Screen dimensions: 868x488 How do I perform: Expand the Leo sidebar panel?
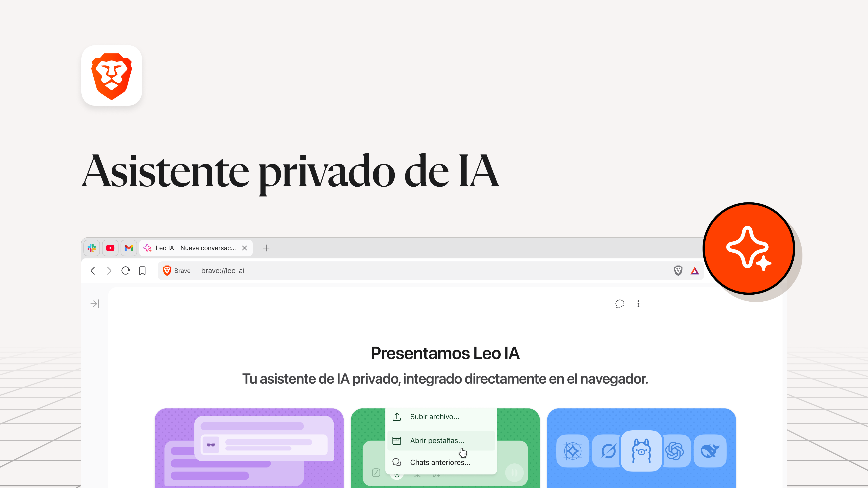point(95,304)
